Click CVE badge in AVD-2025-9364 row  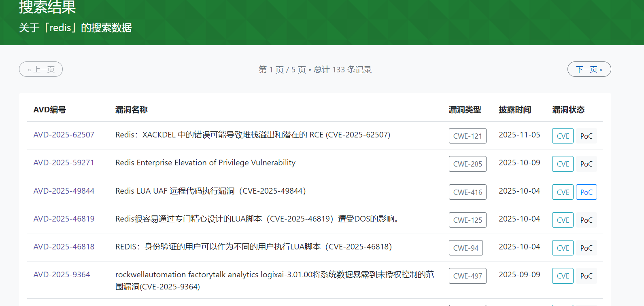pyautogui.click(x=563, y=276)
